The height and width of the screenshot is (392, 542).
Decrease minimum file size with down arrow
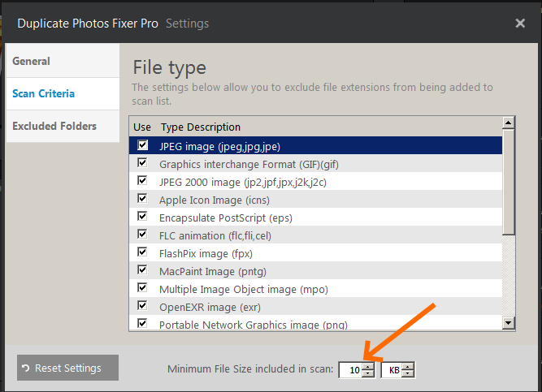(x=368, y=373)
